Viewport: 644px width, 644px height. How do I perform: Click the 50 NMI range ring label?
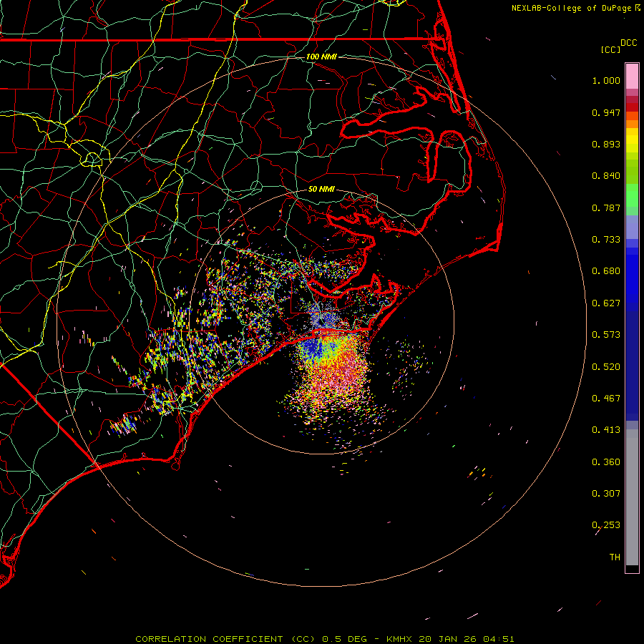click(x=321, y=189)
